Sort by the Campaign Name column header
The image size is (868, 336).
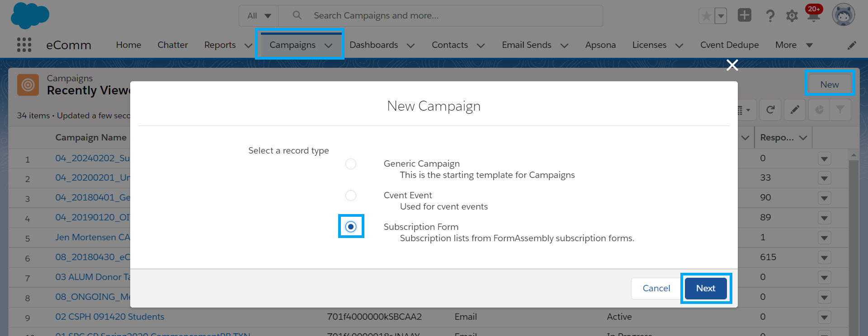tap(91, 137)
